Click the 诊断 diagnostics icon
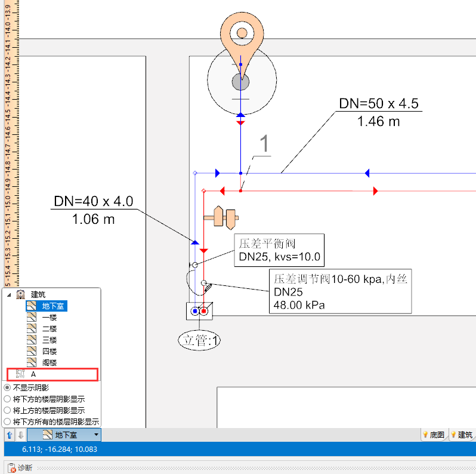 coord(11,467)
